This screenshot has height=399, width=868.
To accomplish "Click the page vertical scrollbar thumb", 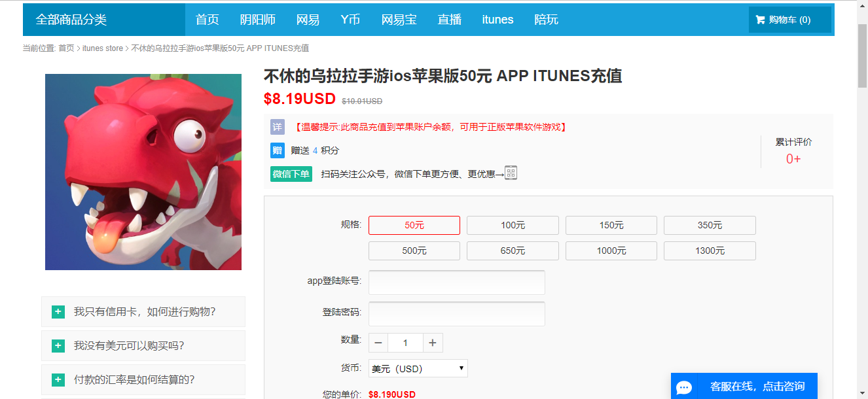I will click(862, 55).
